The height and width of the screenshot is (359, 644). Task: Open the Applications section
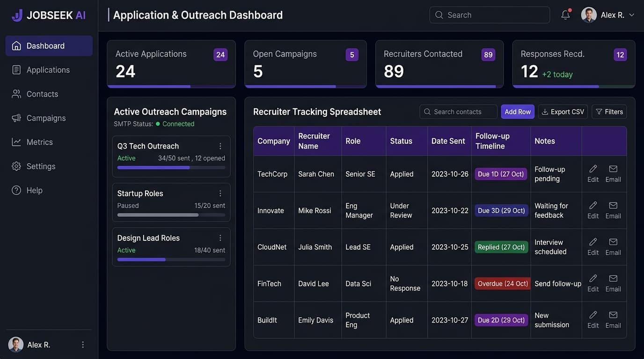(49, 70)
